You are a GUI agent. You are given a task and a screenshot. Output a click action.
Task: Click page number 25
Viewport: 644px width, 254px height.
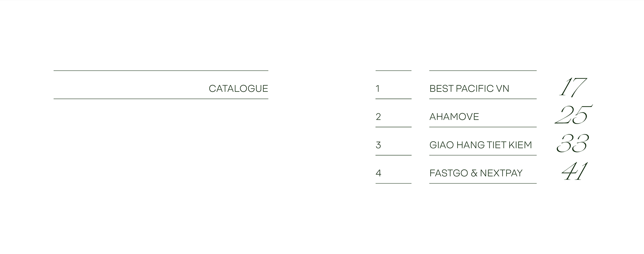pos(573,115)
